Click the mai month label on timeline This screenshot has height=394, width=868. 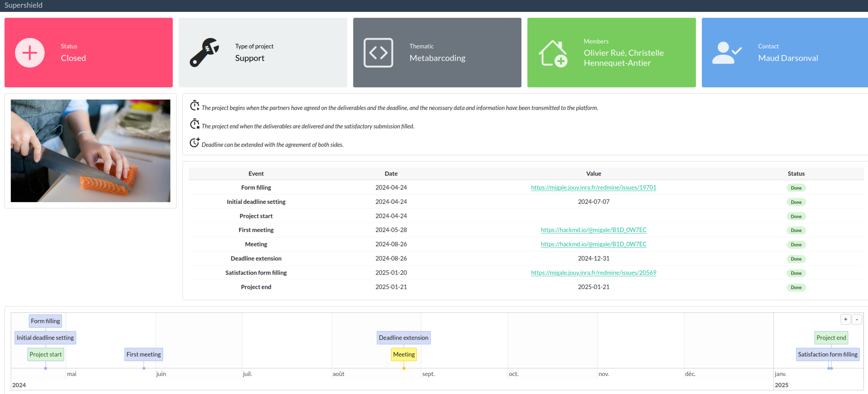(x=71, y=374)
